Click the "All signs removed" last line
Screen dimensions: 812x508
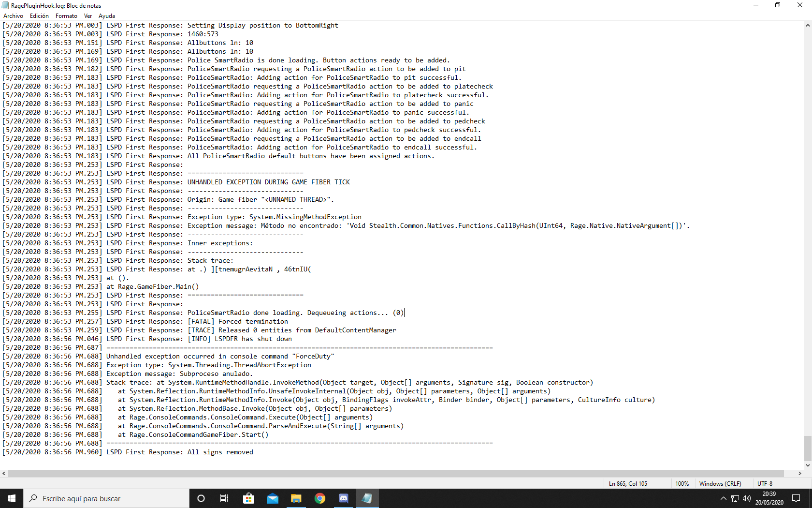click(x=220, y=452)
